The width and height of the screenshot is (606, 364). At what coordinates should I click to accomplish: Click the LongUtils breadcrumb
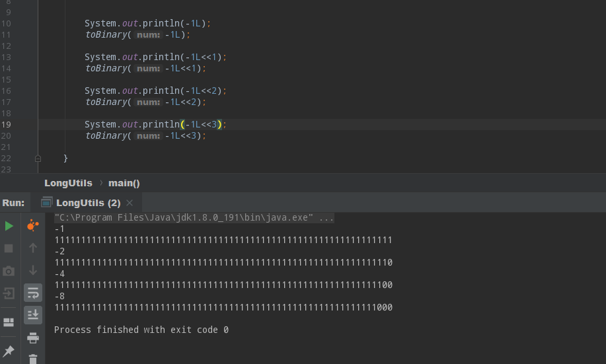[x=68, y=183]
